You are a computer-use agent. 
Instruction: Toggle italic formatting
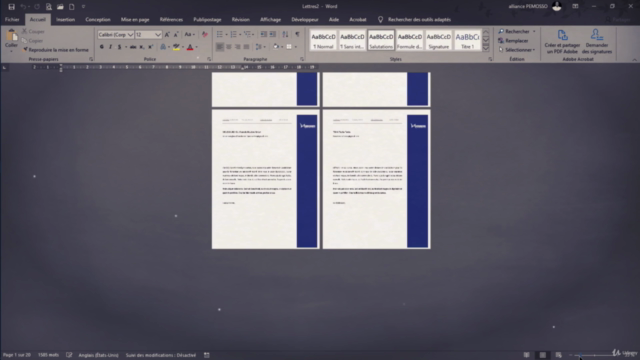pyautogui.click(x=110, y=47)
